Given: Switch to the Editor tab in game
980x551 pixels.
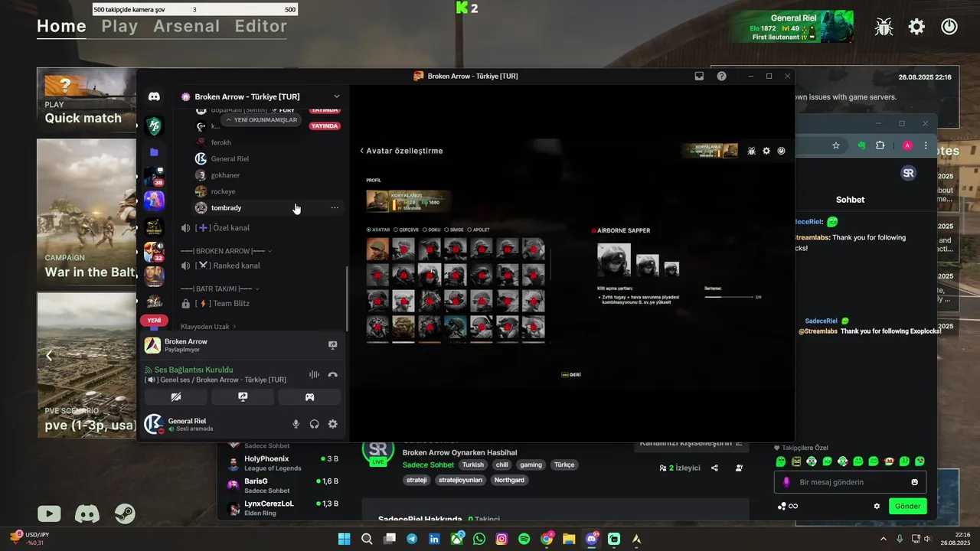Looking at the screenshot, I should click(261, 26).
